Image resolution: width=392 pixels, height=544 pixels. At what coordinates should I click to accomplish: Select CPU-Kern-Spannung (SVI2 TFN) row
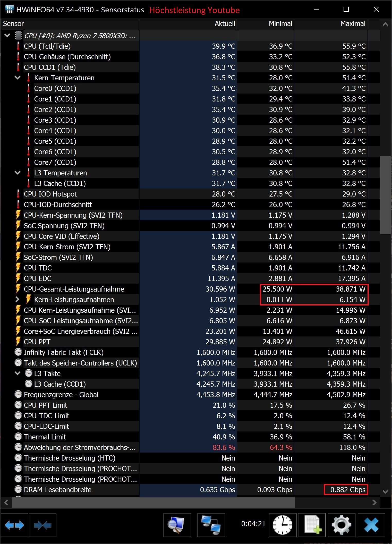pos(190,215)
